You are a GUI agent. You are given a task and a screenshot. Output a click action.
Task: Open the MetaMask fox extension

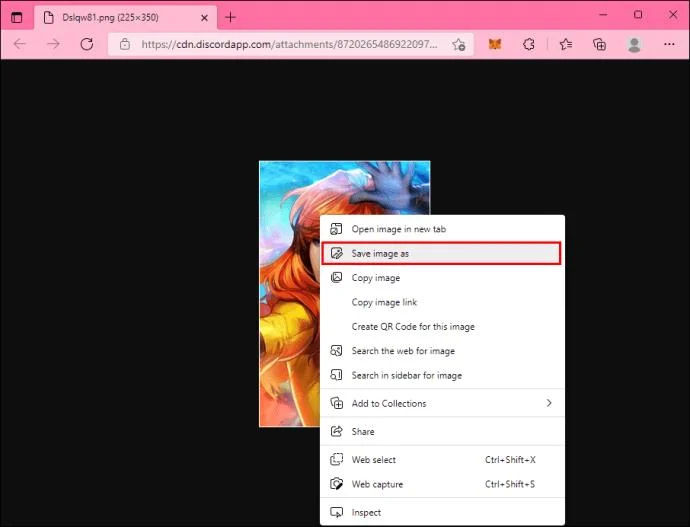pos(495,44)
